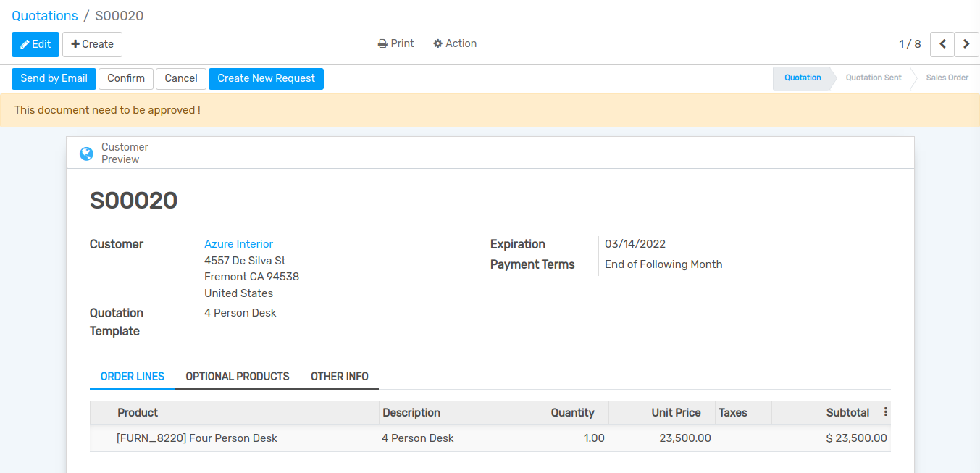The width and height of the screenshot is (980, 473).
Task: Create a new quotation record
Action: point(92,44)
